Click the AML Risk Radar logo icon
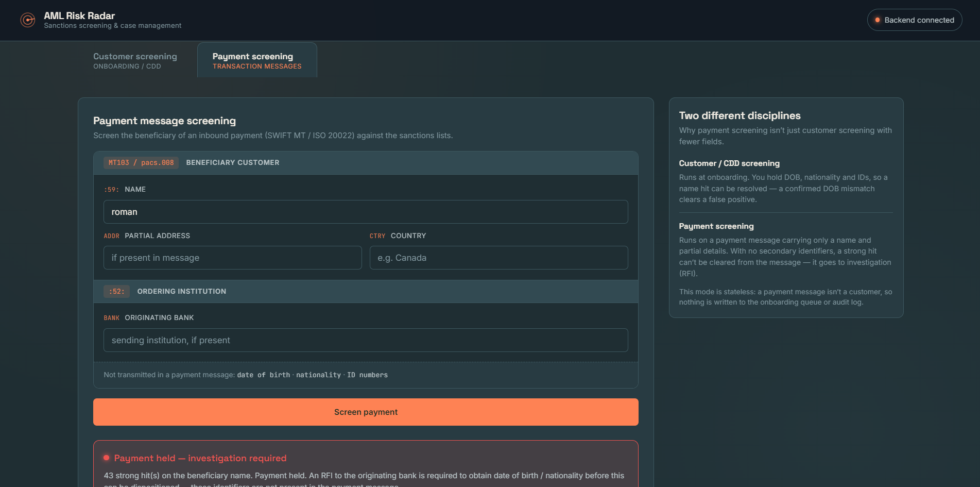The height and width of the screenshot is (487, 980). click(27, 20)
